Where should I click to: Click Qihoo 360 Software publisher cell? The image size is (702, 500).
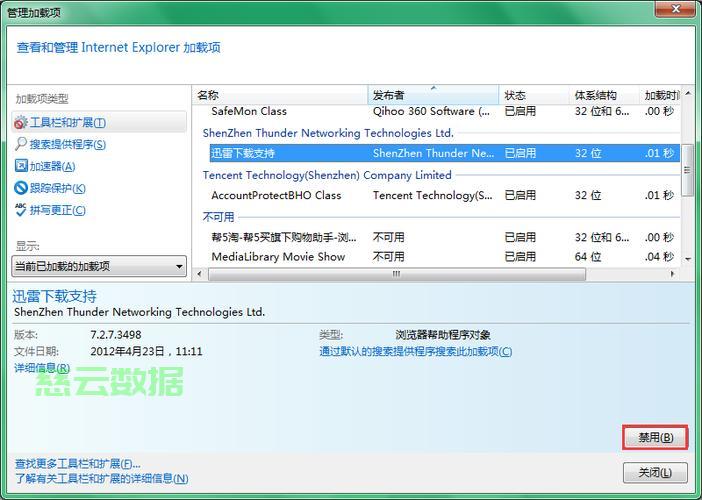pyautogui.click(x=431, y=111)
